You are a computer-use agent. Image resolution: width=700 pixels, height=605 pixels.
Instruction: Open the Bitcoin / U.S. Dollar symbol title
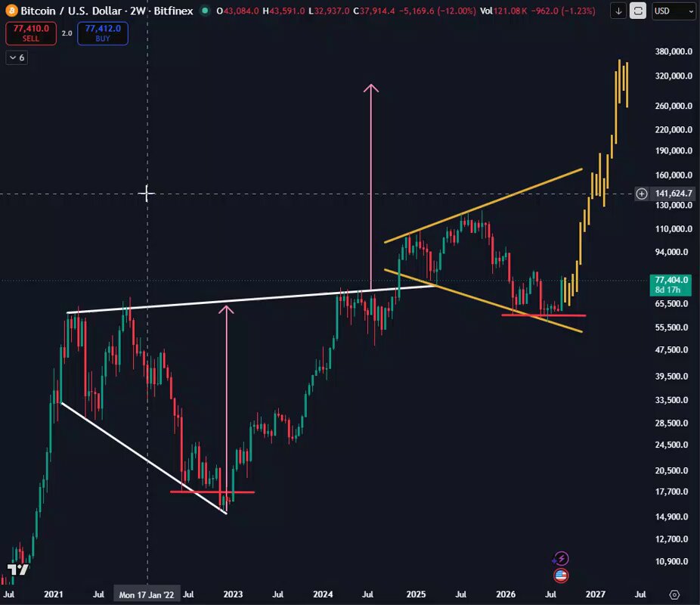[x=107, y=11]
